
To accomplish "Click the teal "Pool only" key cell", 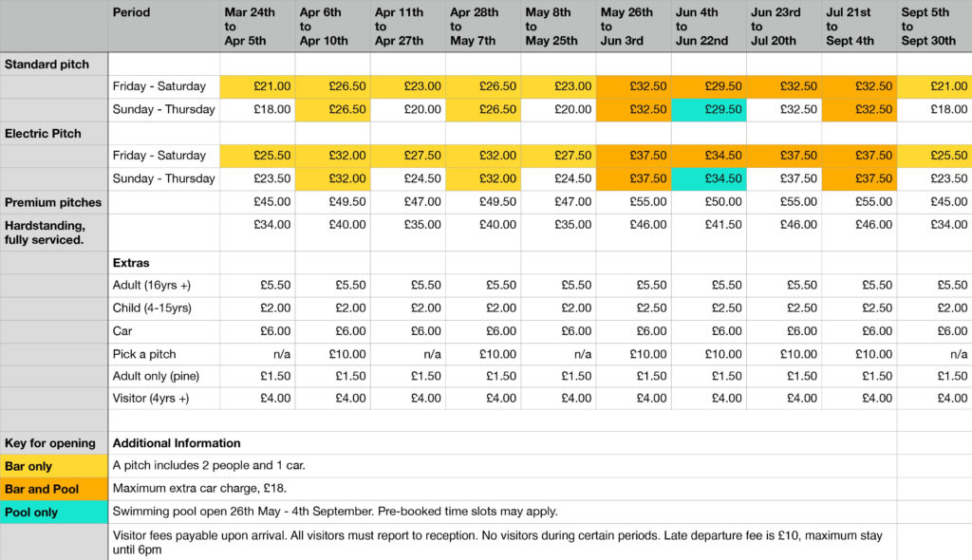I will (54, 513).
